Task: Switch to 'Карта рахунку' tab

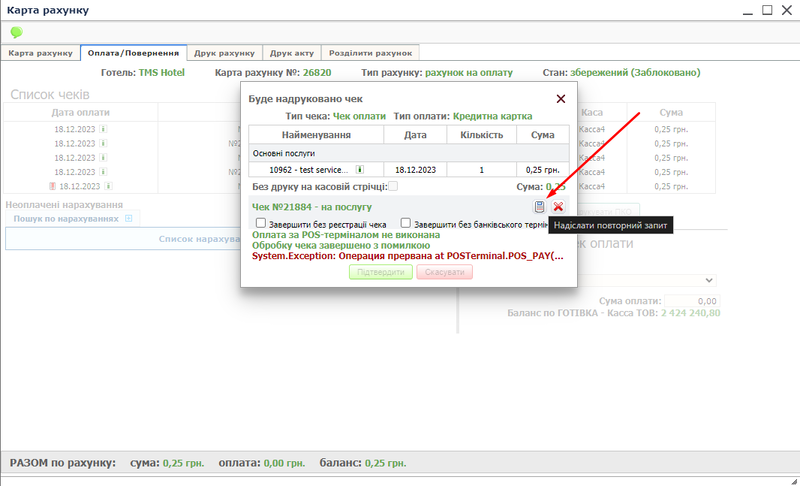Action: [41, 53]
